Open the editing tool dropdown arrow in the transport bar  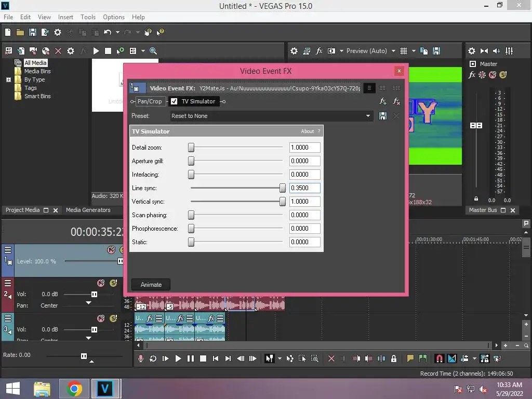(x=280, y=358)
